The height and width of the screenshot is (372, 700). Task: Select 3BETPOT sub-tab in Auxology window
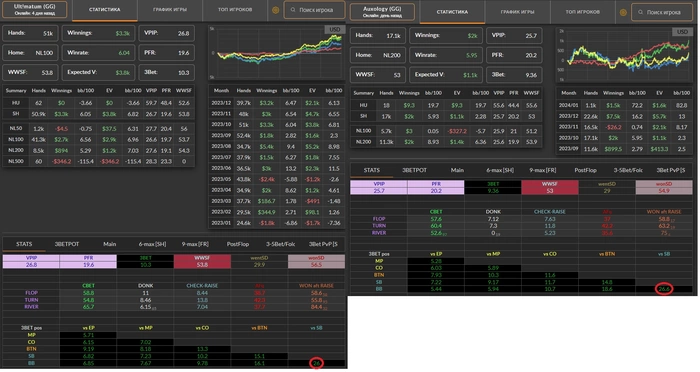(x=415, y=170)
